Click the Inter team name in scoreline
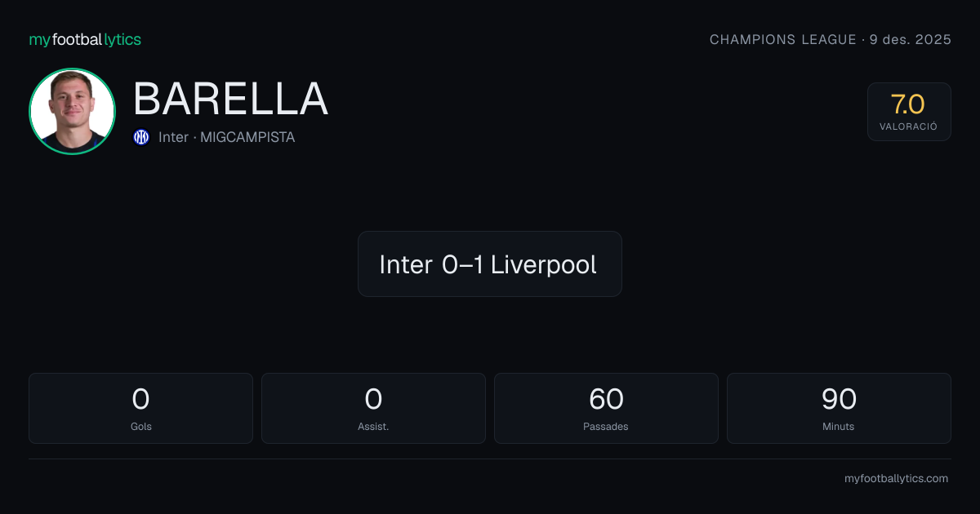This screenshot has width=980, height=514. (405, 264)
